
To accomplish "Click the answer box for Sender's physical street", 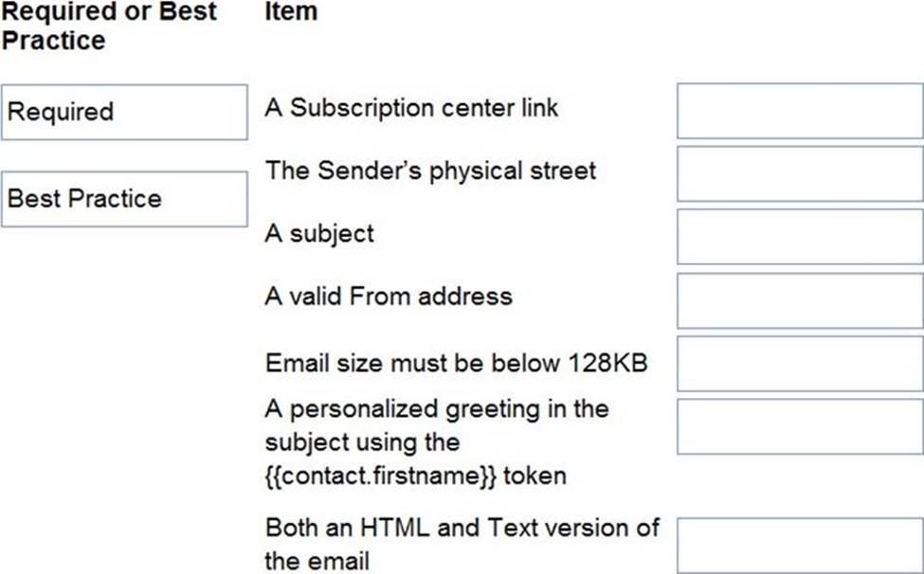I will (x=800, y=173).
